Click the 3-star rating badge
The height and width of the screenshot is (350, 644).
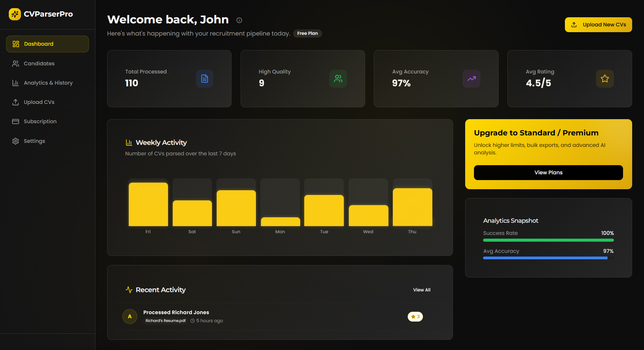(x=415, y=316)
